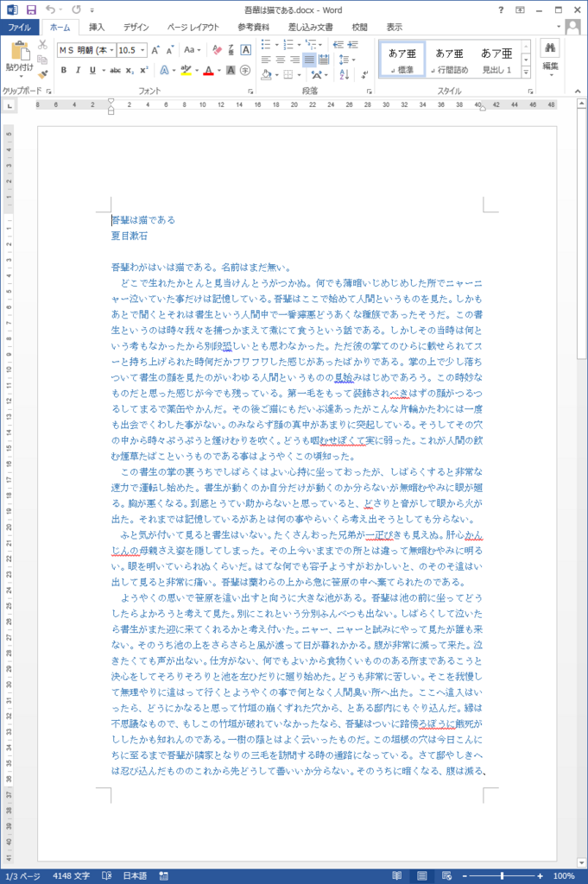Click the Save icon in quick access toolbar

click(31, 9)
